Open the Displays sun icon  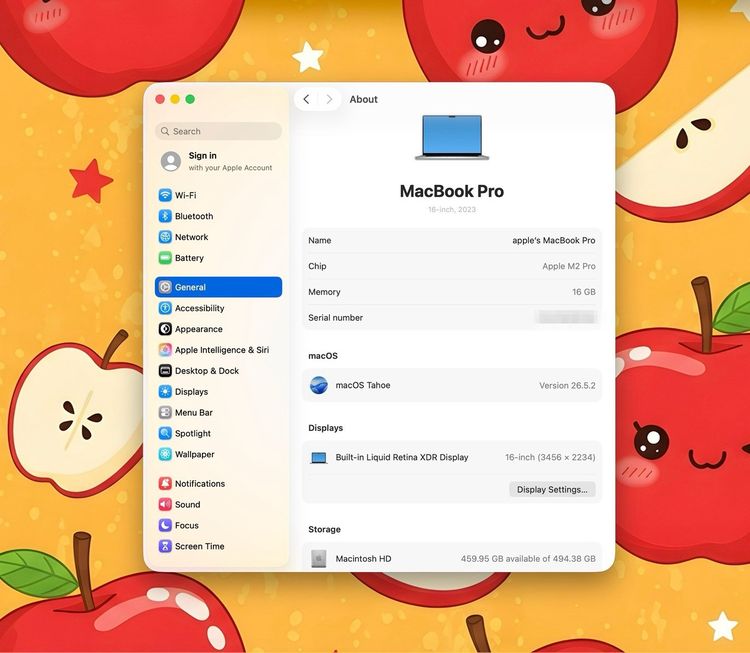click(165, 392)
